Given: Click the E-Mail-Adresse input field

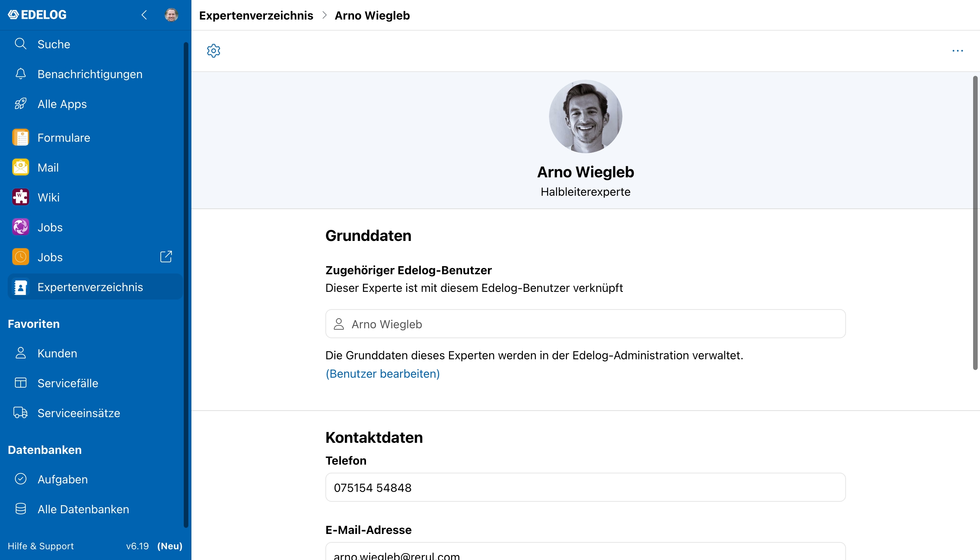Looking at the screenshot, I should (585, 552).
